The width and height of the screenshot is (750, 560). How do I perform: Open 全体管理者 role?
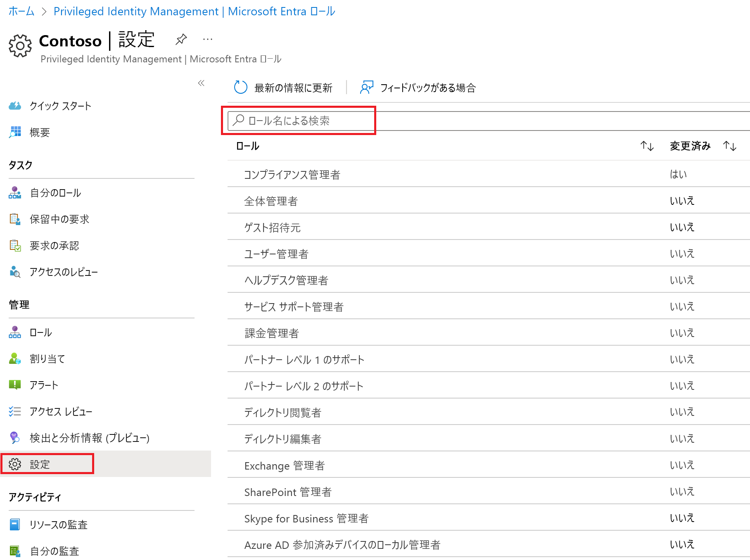tap(271, 201)
